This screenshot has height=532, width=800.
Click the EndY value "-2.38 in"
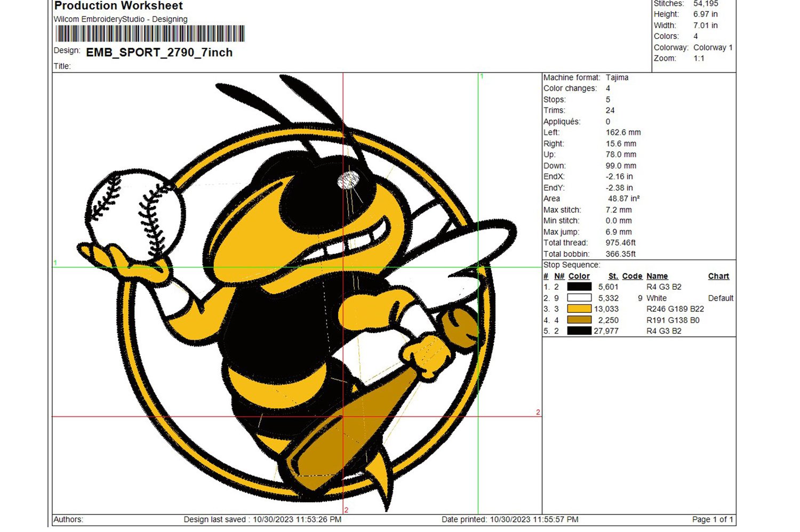(620, 188)
